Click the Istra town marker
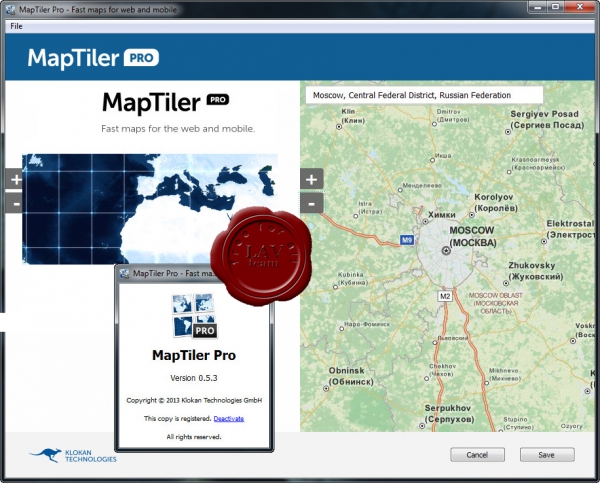Viewport: 600px width, 483px height. click(356, 216)
